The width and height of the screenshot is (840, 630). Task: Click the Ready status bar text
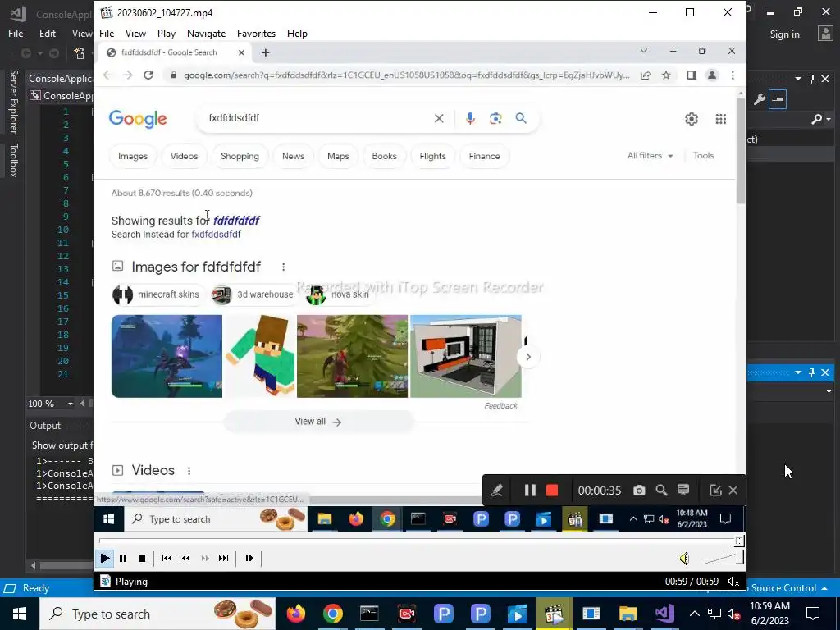[36, 588]
